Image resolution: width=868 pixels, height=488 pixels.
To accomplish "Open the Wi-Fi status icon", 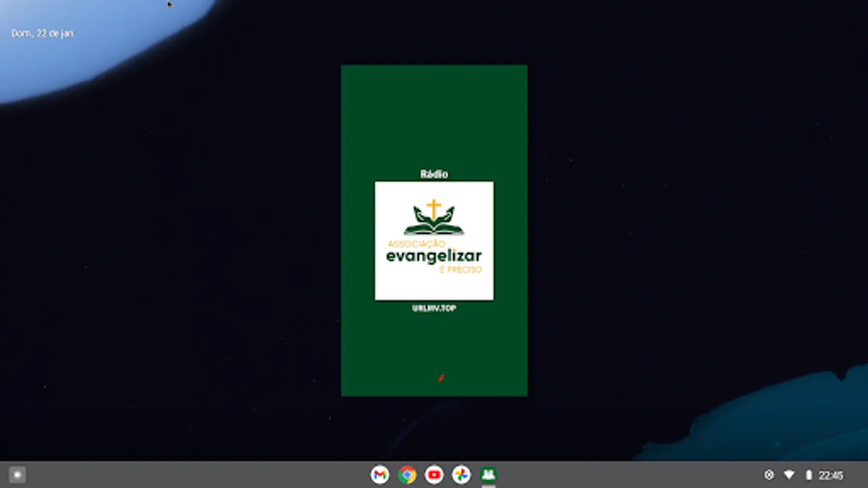I will (x=789, y=475).
